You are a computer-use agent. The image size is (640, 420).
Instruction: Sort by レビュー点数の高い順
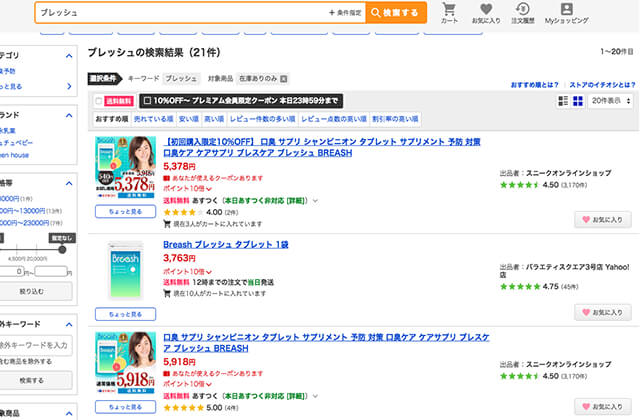point(334,119)
